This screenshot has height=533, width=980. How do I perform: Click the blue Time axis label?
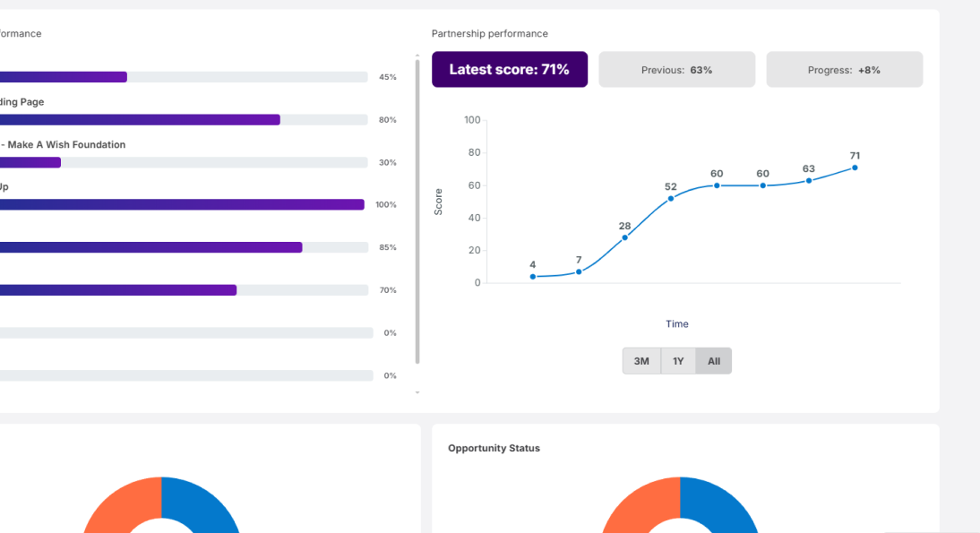tap(677, 323)
